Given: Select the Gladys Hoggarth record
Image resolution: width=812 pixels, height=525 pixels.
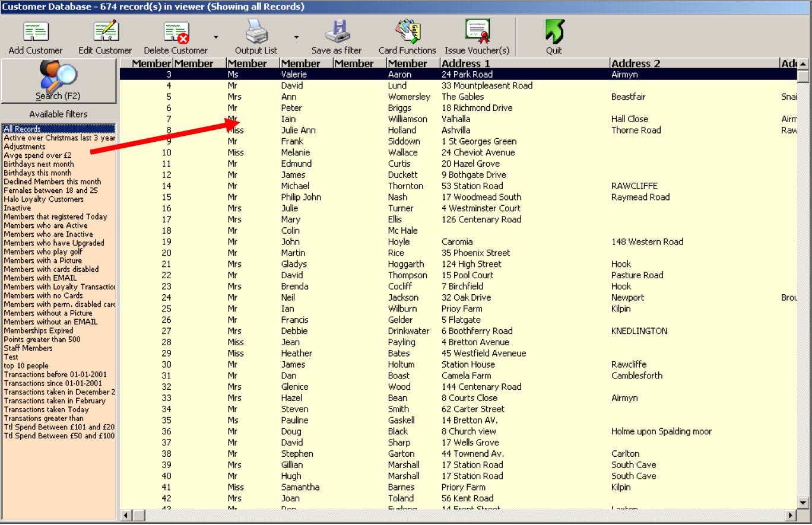Looking at the screenshot, I should [x=458, y=264].
